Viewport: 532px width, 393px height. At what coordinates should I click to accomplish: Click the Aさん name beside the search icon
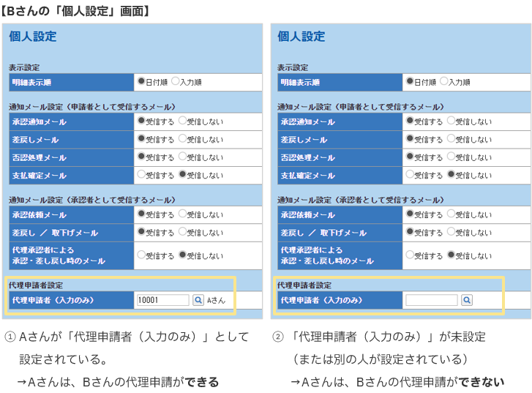[217, 300]
